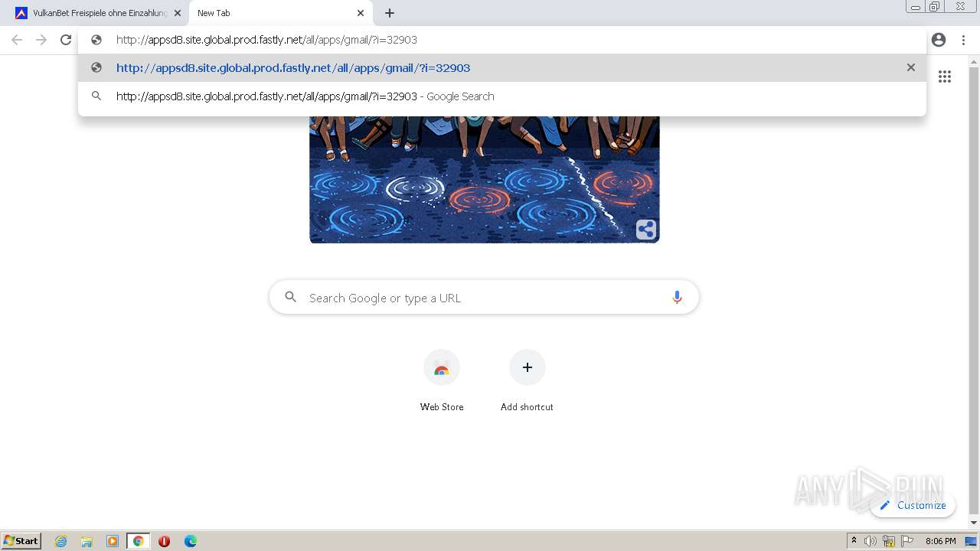Open the Action Center flag icon

pyautogui.click(x=907, y=541)
